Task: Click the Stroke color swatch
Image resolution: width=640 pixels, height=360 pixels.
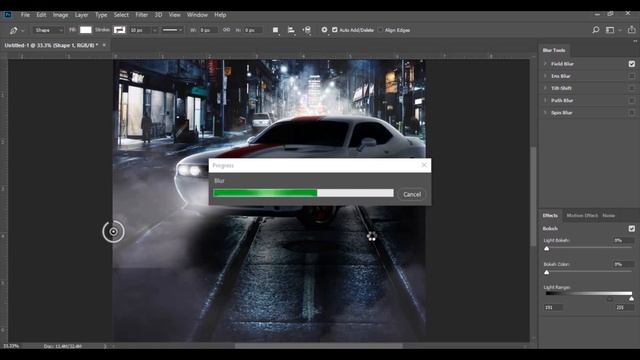Action: pyautogui.click(x=120, y=30)
